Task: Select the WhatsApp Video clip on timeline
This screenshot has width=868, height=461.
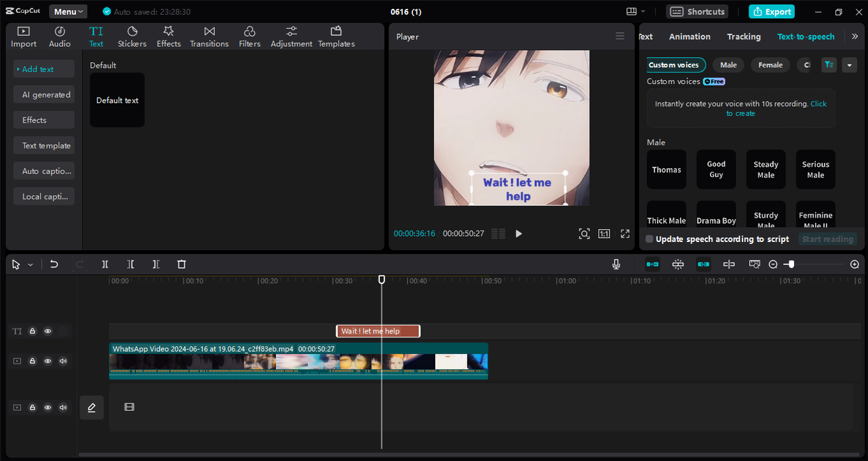Action: tap(298, 361)
